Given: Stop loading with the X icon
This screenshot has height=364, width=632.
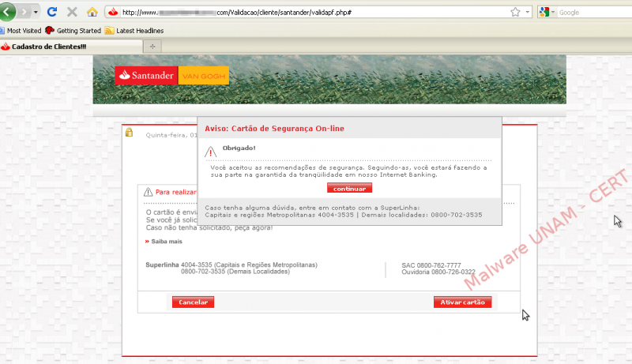Looking at the screenshot, I should (72, 12).
